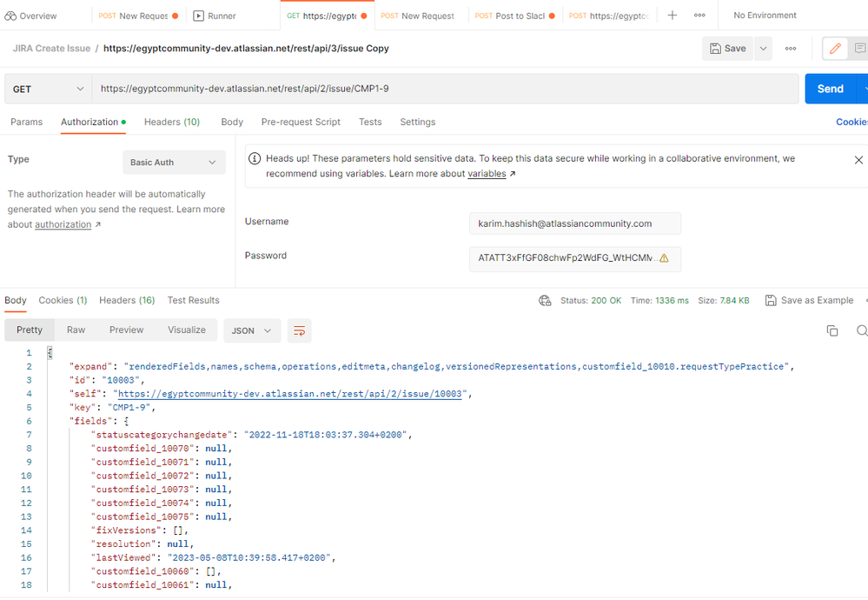Switch to the request Body tab
Viewport: 868px width, 600px height.
pos(232,122)
